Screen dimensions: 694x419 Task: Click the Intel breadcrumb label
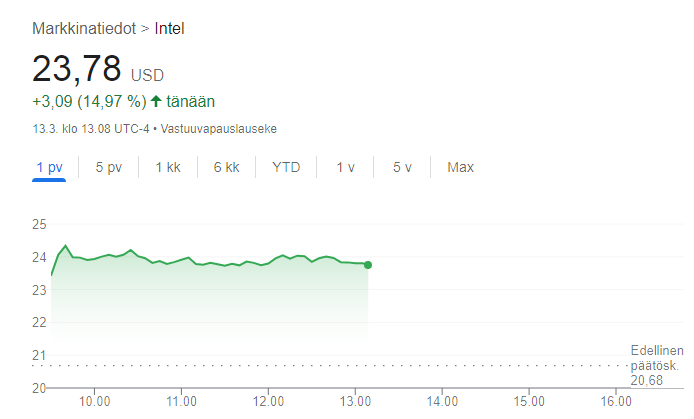click(169, 29)
